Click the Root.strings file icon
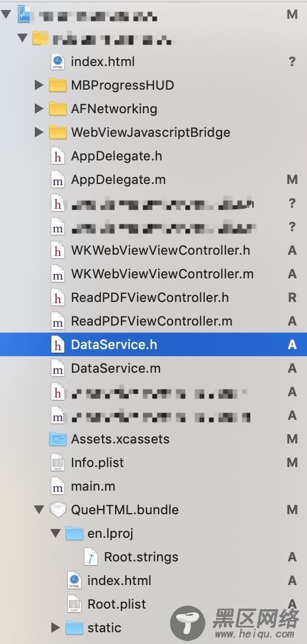This screenshot has width=307, height=644. point(90,557)
